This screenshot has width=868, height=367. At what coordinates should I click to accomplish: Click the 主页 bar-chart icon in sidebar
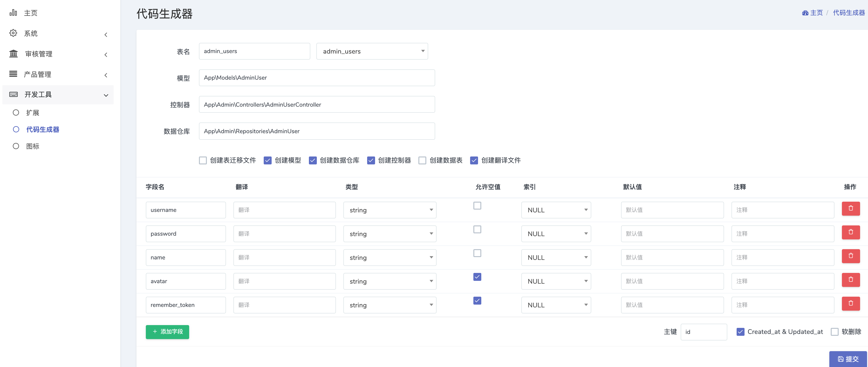click(x=13, y=12)
